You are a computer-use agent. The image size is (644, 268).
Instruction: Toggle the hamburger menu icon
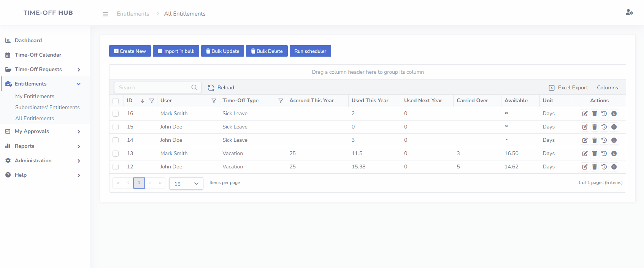tap(105, 14)
